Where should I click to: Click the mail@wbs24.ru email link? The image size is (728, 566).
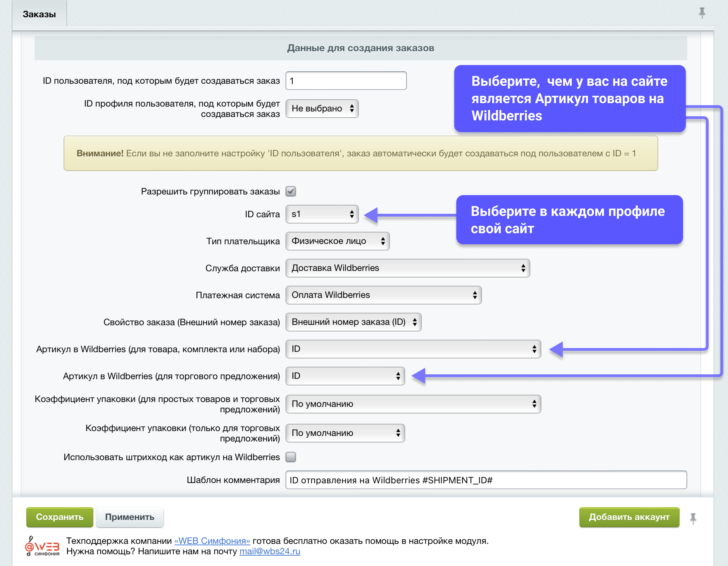(270, 551)
